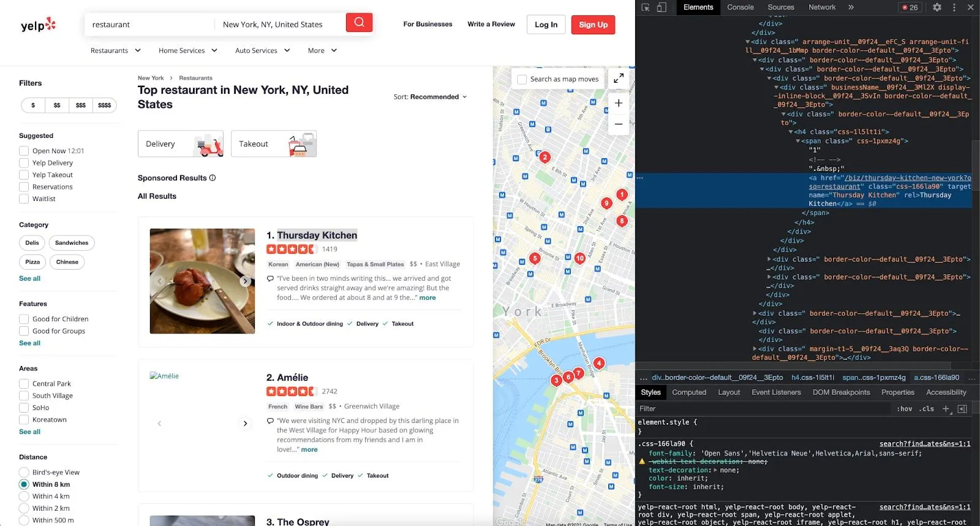The image size is (980, 526).
Task: Open the More dropdown menu
Action: click(x=323, y=50)
